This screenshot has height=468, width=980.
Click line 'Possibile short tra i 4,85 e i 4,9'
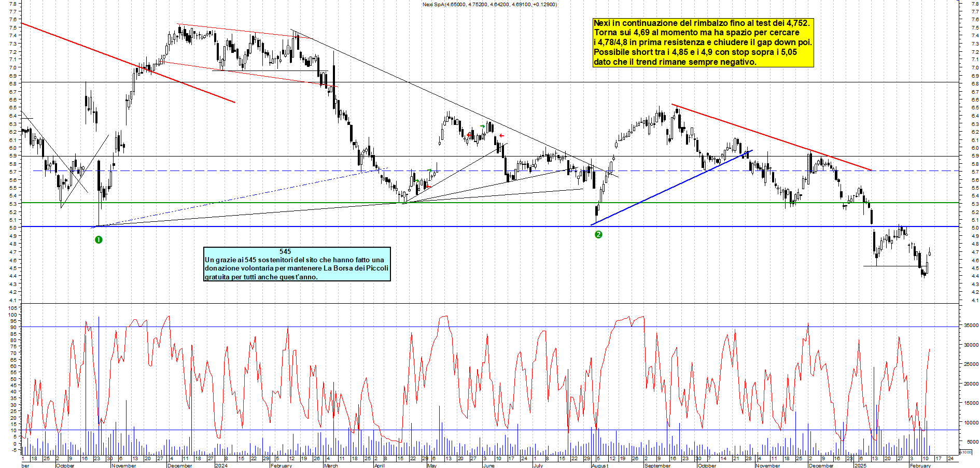(695, 52)
